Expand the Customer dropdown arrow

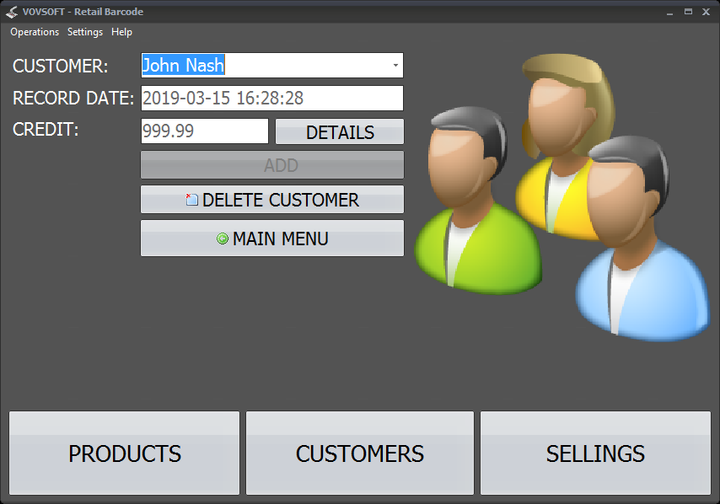tap(395, 65)
